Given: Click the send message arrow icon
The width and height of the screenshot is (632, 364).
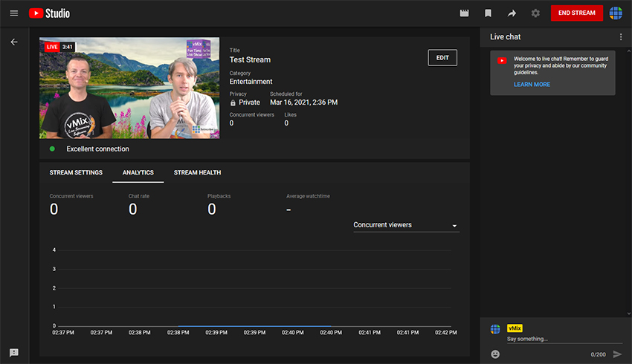Looking at the screenshot, I should click(617, 354).
